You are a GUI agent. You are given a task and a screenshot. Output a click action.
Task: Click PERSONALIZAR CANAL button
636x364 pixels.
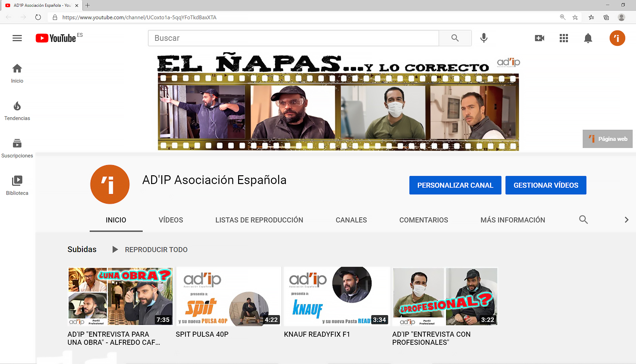point(455,185)
